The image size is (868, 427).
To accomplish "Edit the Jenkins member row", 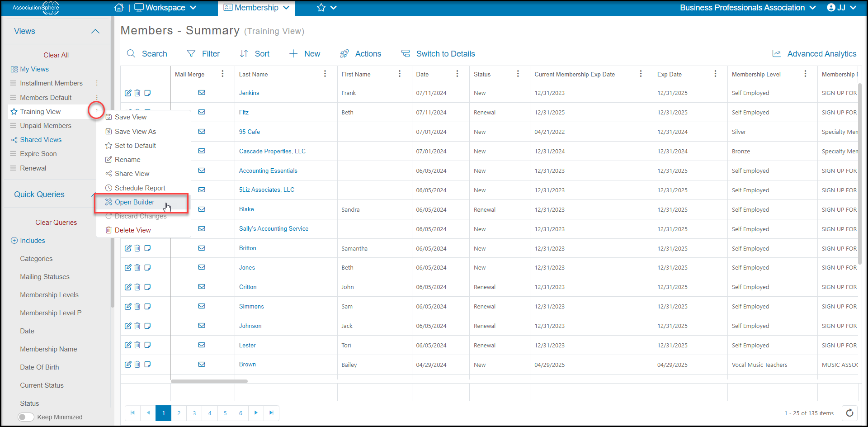I will pos(128,93).
